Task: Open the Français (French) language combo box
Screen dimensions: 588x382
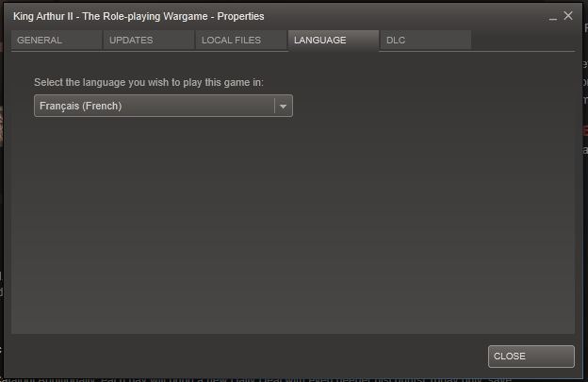Action: [163, 106]
